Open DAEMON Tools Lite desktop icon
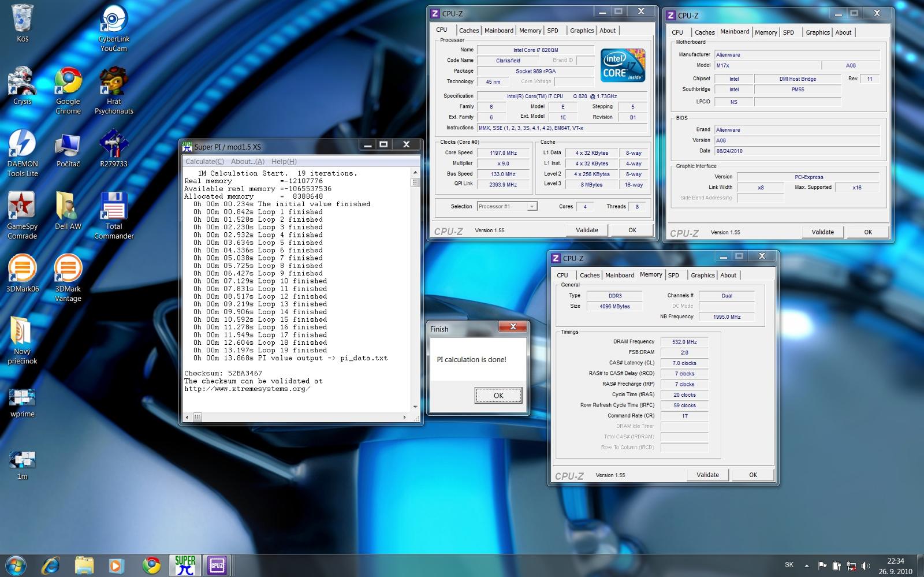This screenshot has height=577, width=924. (x=23, y=152)
